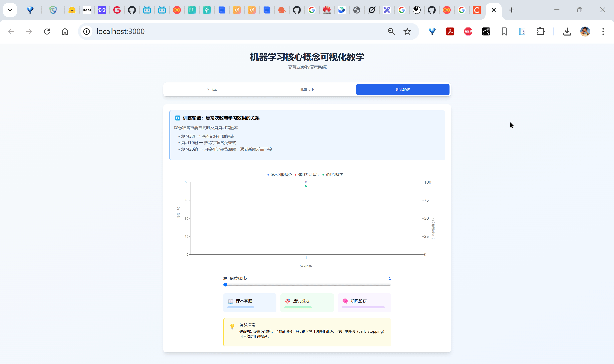Open the profile avatar menu
Image resolution: width=614 pixels, height=364 pixels.
pyautogui.click(x=585, y=31)
